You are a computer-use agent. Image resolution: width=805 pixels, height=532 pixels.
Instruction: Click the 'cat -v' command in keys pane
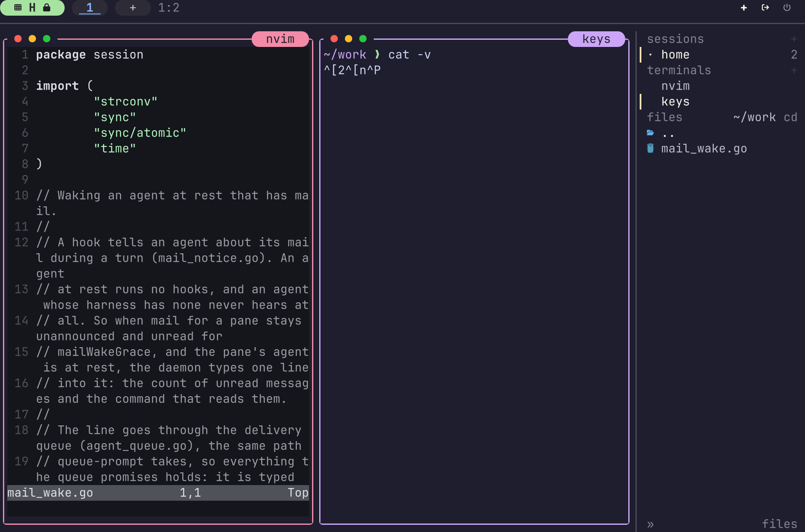click(409, 55)
